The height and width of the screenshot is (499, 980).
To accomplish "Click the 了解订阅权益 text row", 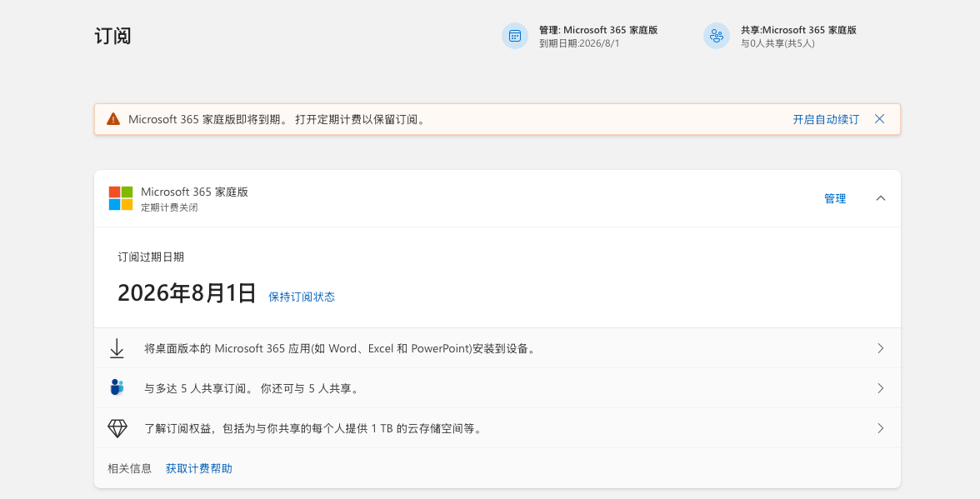I will click(x=313, y=428).
